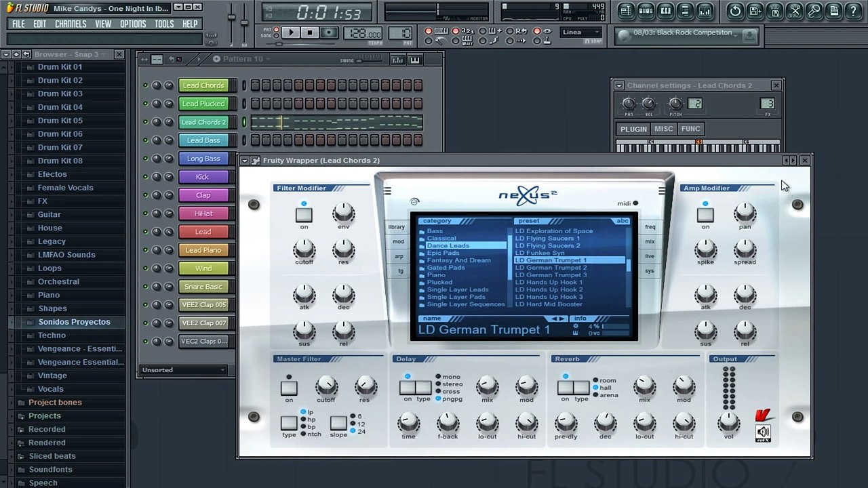Switch to FUNC tab in Channel settings
Image resolution: width=868 pixels, height=488 pixels.
(x=690, y=129)
